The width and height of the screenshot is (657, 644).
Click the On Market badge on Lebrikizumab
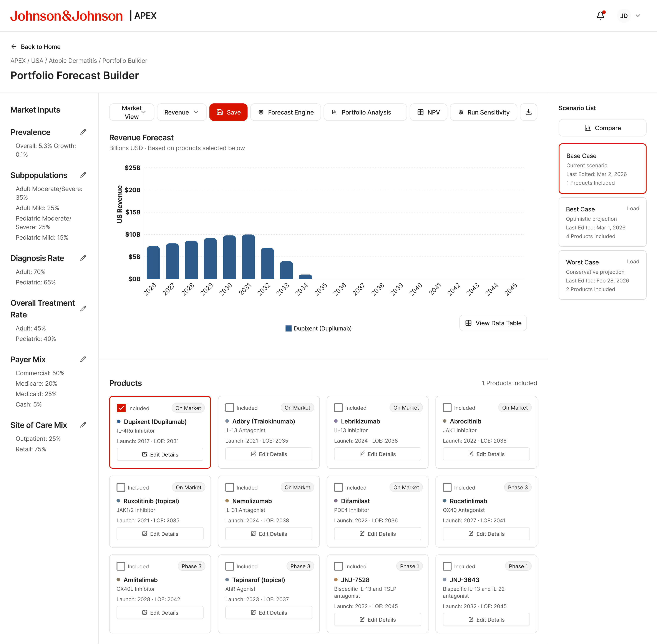pyautogui.click(x=406, y=408)
